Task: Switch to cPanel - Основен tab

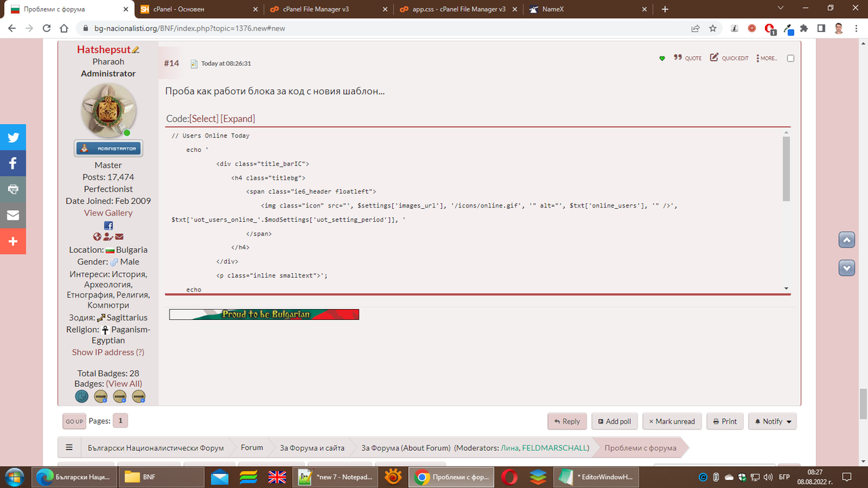Action: pyautogui.click(x=199, y=9)
